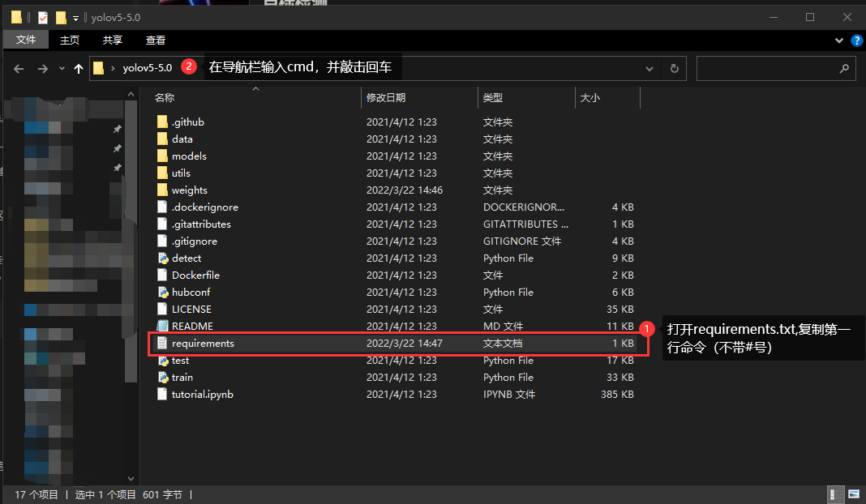Click the DOCKERIGNOR... type cell
Viewport: 866px width, 504px height.
[x=524, y=207]
